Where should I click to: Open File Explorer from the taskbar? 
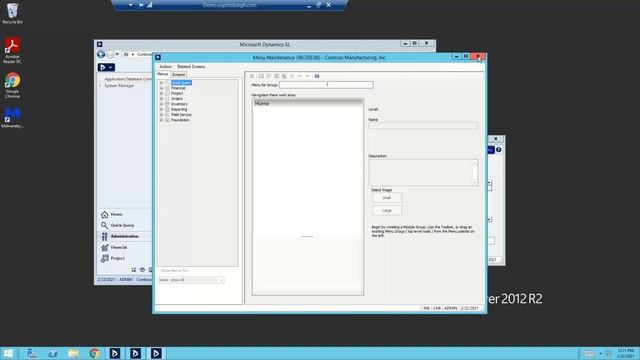pos(73,353)
